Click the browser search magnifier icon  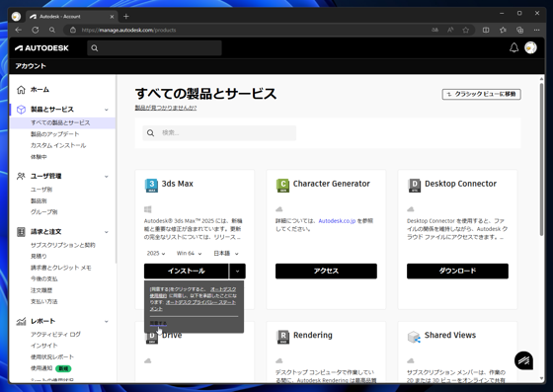point(52,30)
